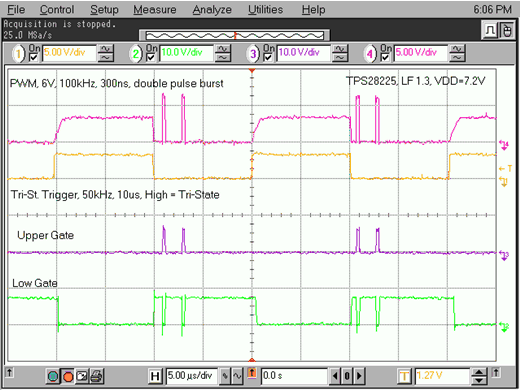
Task: Click the channel 4 number button
Action: [370, 53]
